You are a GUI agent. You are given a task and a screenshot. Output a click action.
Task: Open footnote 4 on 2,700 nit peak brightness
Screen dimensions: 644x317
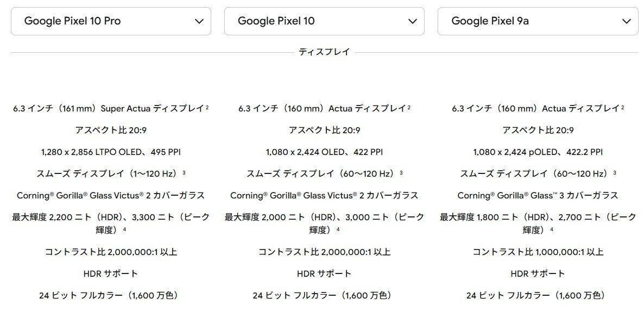[551, 229]
